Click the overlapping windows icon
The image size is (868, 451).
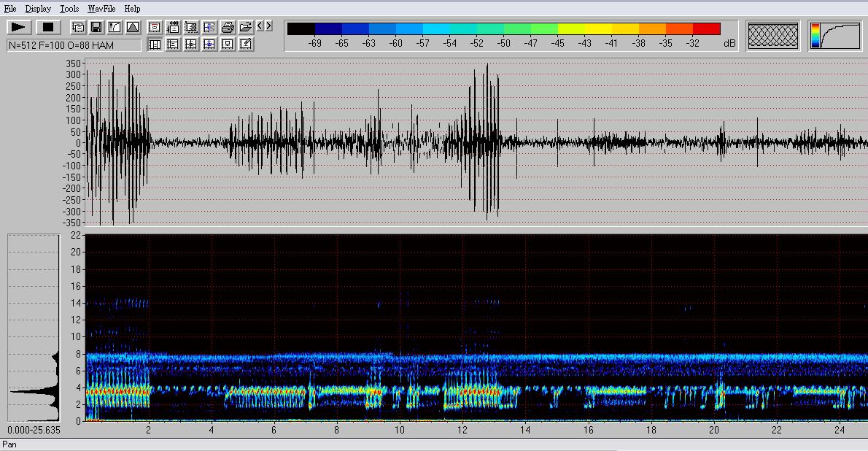tap(78, 28)
